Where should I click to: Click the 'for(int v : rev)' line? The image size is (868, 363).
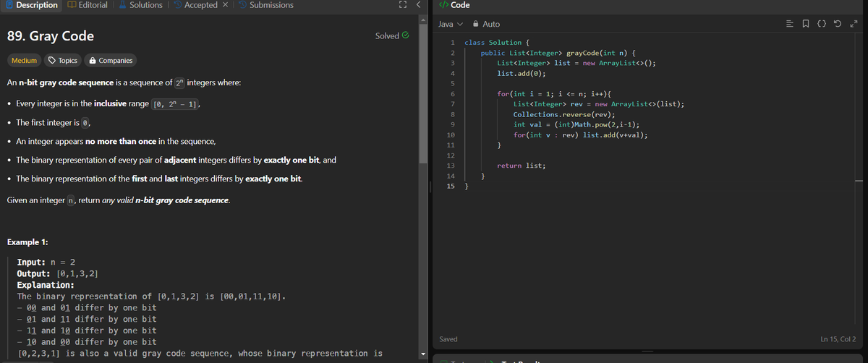pyautogui.click(x=580, y=135)
